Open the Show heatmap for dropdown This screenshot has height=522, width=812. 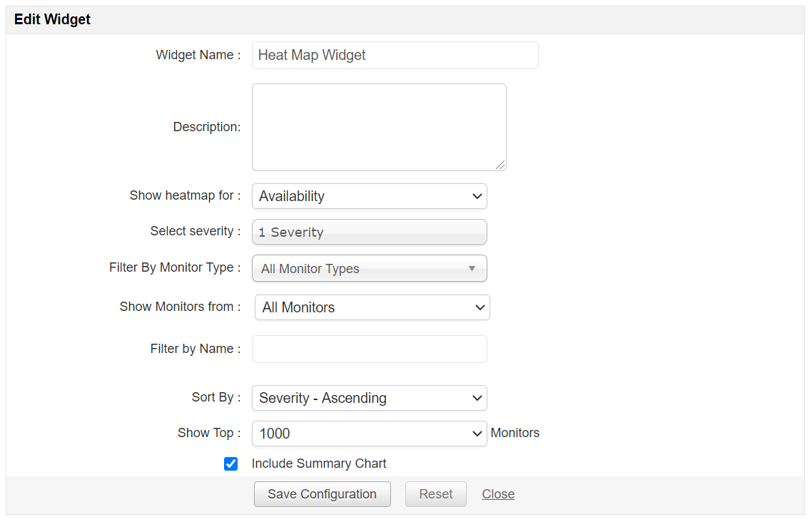(x=369, y=195)
